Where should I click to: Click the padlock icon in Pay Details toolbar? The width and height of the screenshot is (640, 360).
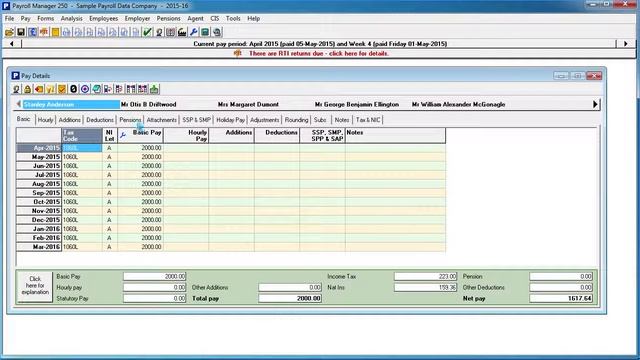coord(27,89)
